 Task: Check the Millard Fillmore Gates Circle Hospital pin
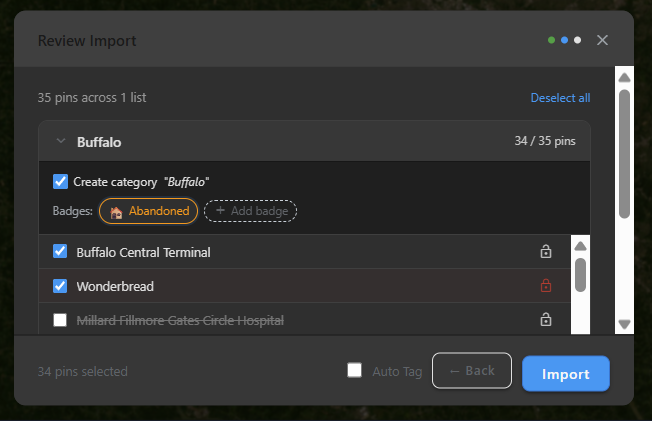(x=60, y=320)
